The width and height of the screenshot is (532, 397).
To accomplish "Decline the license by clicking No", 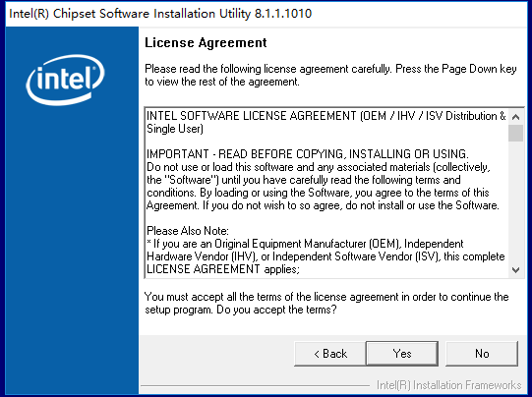I will (x=482, y=354).
